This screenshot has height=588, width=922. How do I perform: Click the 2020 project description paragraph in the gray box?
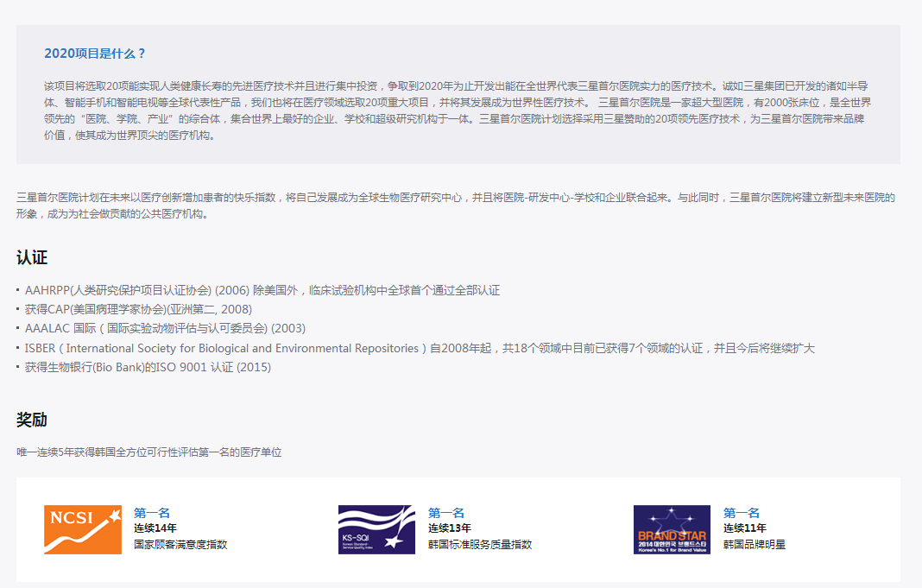[x=458, y=111]
